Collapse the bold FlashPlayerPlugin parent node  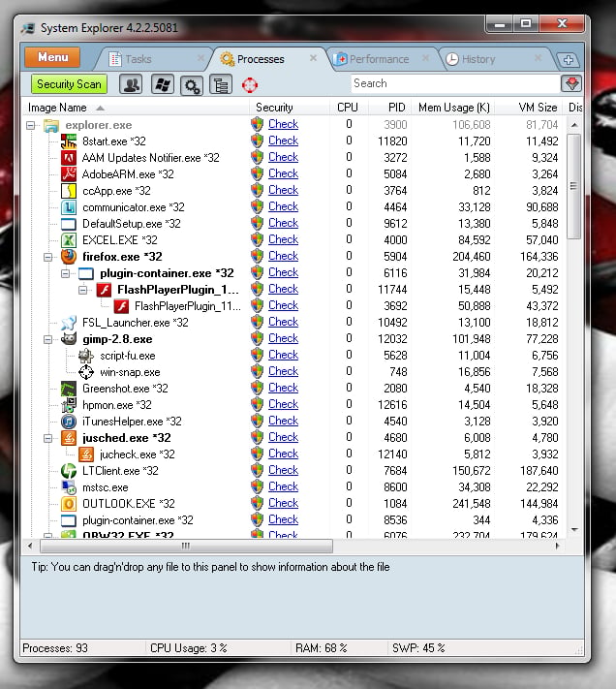(x=83, y=290)
